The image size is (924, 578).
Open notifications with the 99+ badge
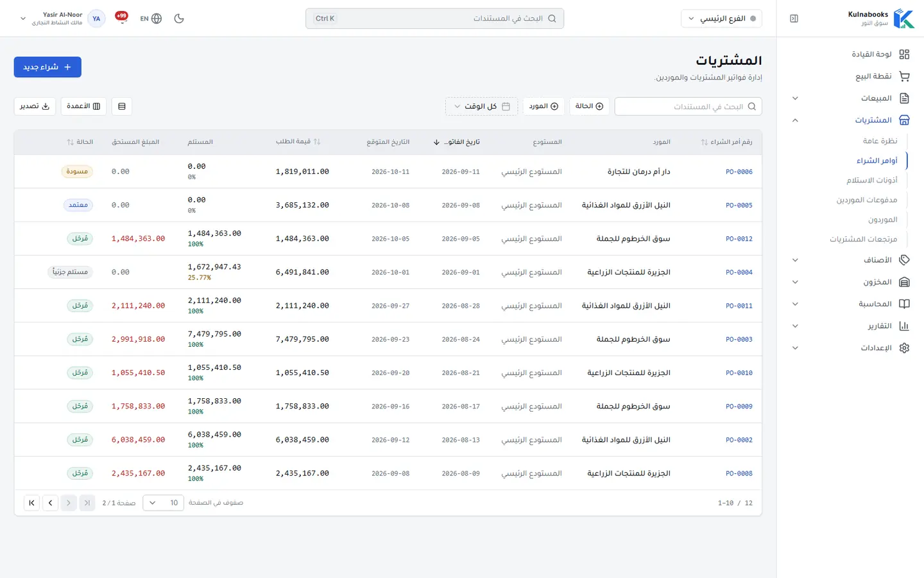121,17
